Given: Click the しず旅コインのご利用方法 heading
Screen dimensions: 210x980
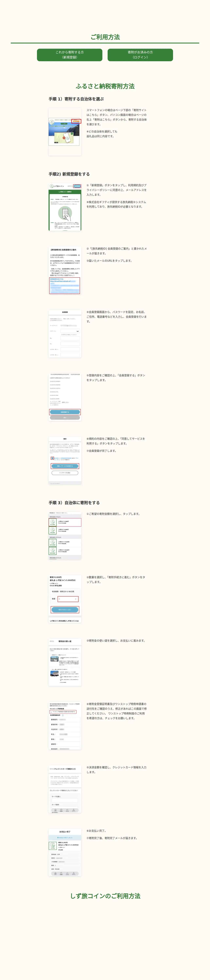Looking at the screenshot, I should (105, 896).
